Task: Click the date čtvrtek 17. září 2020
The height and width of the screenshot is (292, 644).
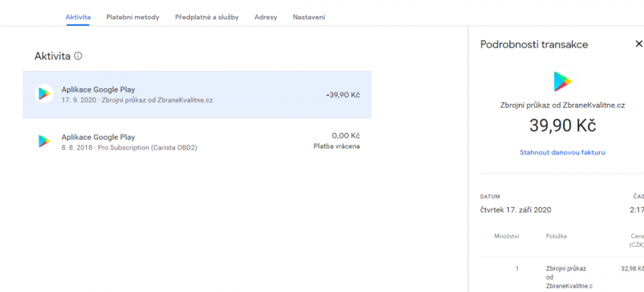Action: pos(515,209)
